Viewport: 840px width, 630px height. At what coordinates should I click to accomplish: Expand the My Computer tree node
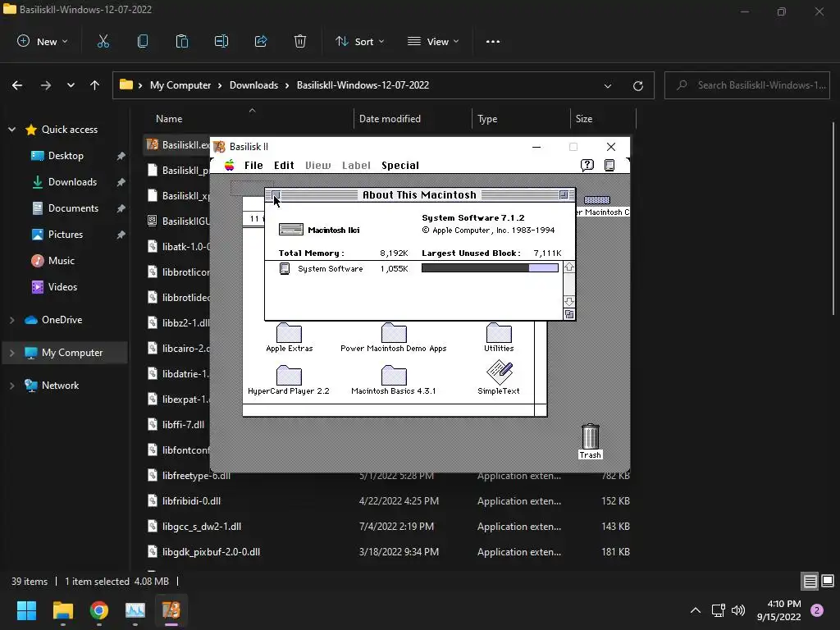11,353
